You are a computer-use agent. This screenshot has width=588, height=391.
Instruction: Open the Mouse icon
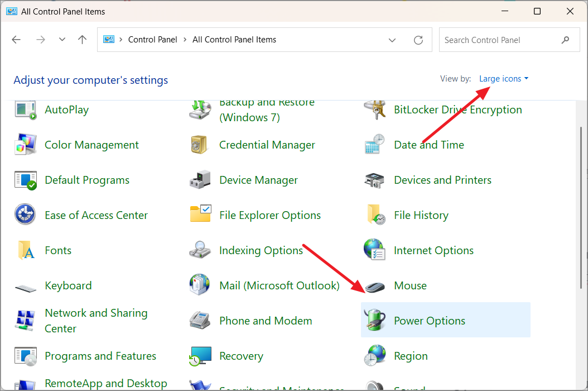375,287
